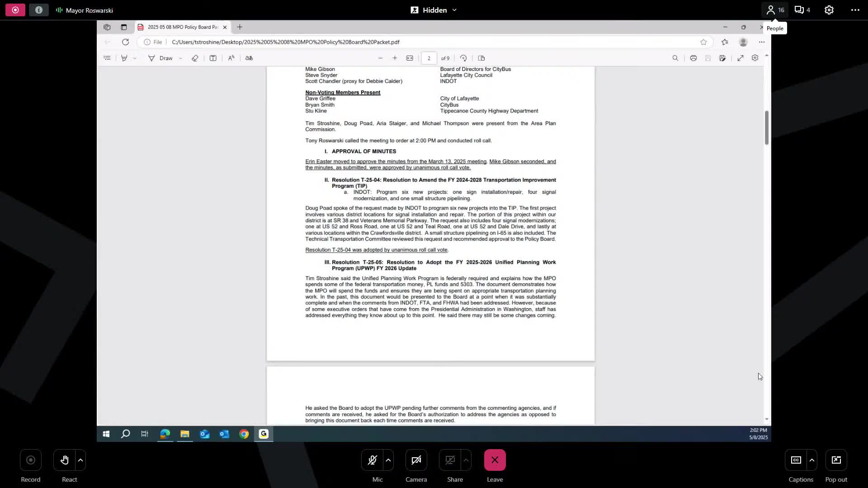This screenshot has height=488, width=868.
Task: Open meeting settings gear icon
Action: [x=829, y=10]
